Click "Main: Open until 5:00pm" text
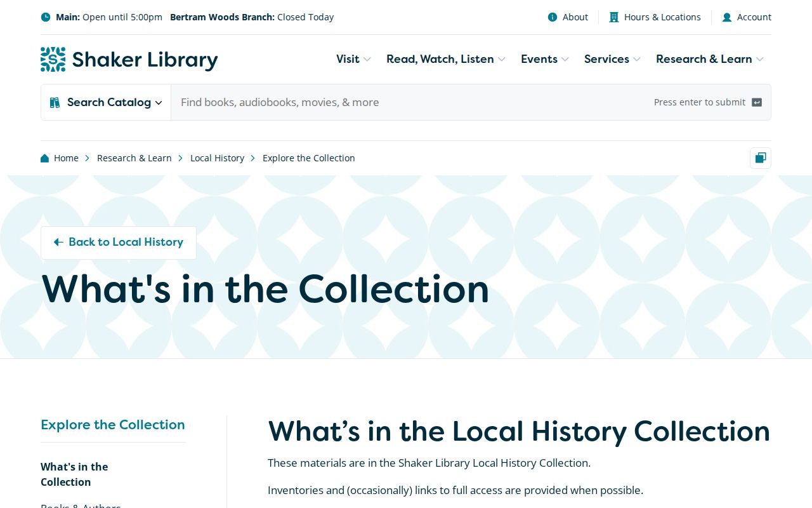Viewport: 812px width, 508px height. (109, 17)
